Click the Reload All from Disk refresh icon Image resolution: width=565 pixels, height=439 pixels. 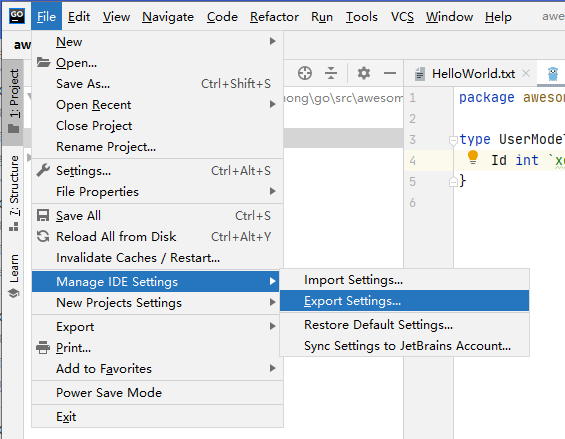click(x=43, y=236)
